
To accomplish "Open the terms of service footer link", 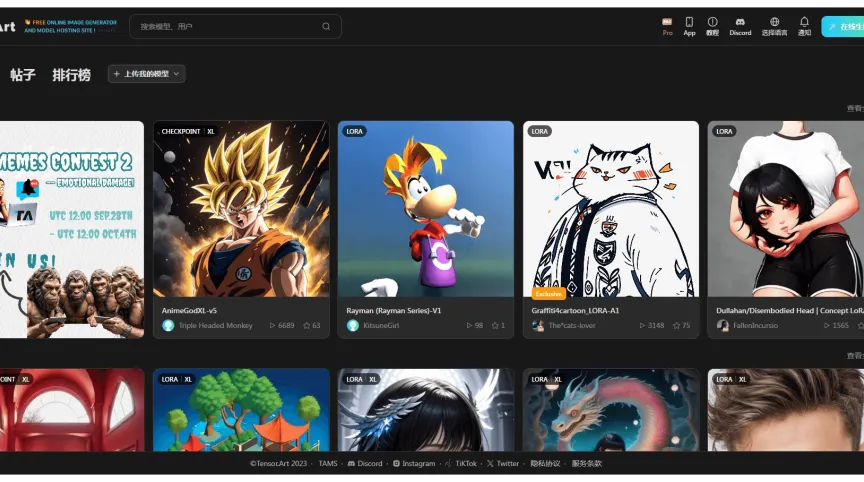I will 587,463.
